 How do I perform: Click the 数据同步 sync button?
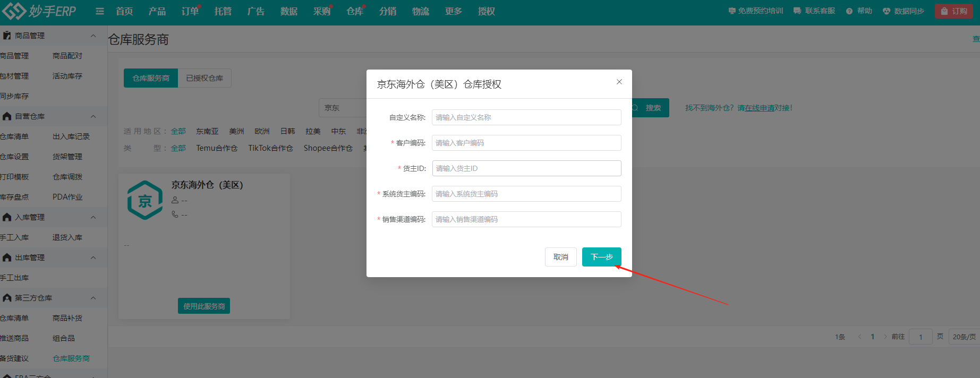click(x=904, y=11)
